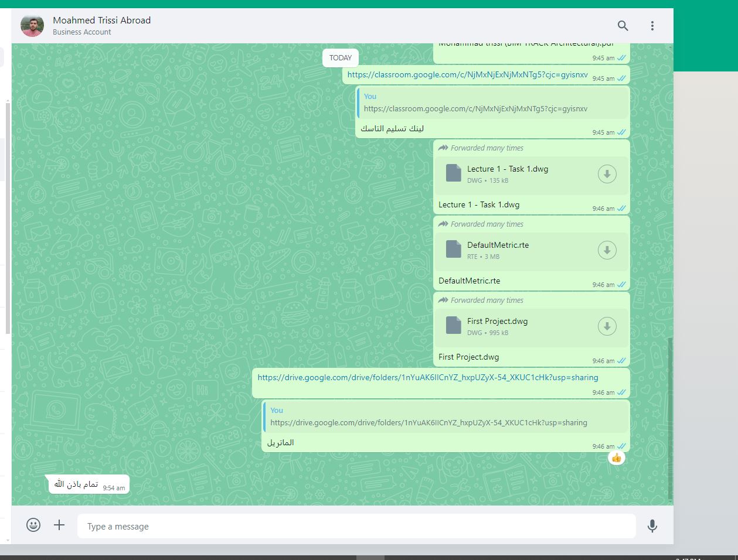Click the DefaultMetric.rte caption text
Image resolution: width=738 pixels, height=560 pixels.
(x=470, y=281)
